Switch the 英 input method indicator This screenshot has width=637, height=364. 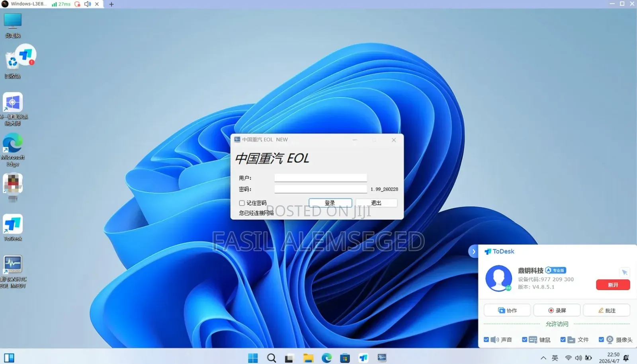click(x=555, y=358)
